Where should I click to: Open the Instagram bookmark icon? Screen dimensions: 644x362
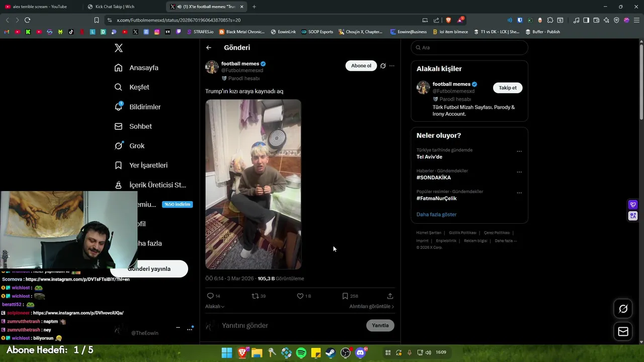157,32
